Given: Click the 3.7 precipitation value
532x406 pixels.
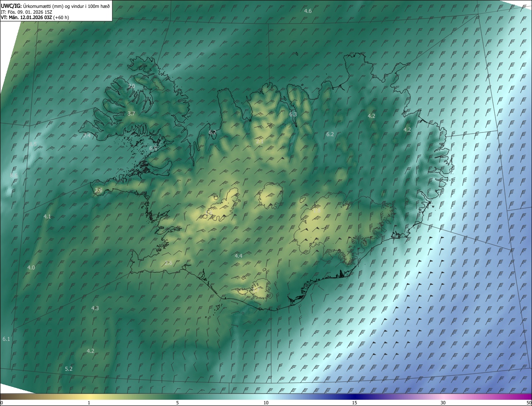Looking at the screenshot, I should [131, 113].
